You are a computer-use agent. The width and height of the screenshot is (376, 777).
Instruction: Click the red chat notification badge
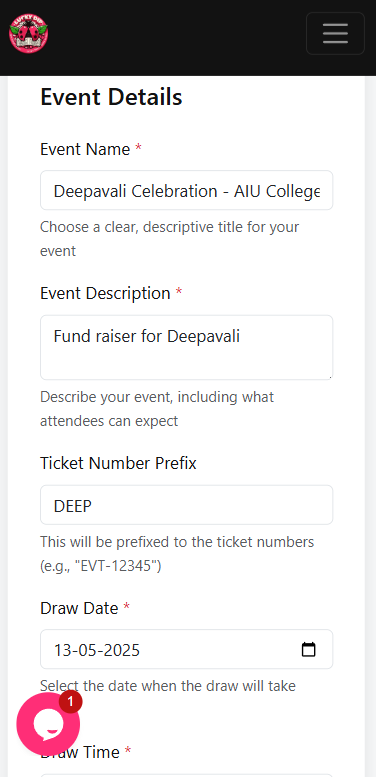[x=70, y=702]
